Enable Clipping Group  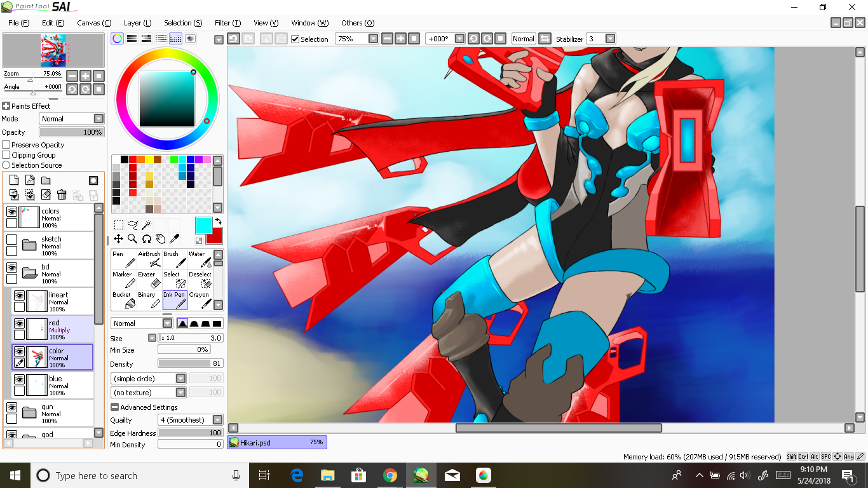(x=6, y=155)
